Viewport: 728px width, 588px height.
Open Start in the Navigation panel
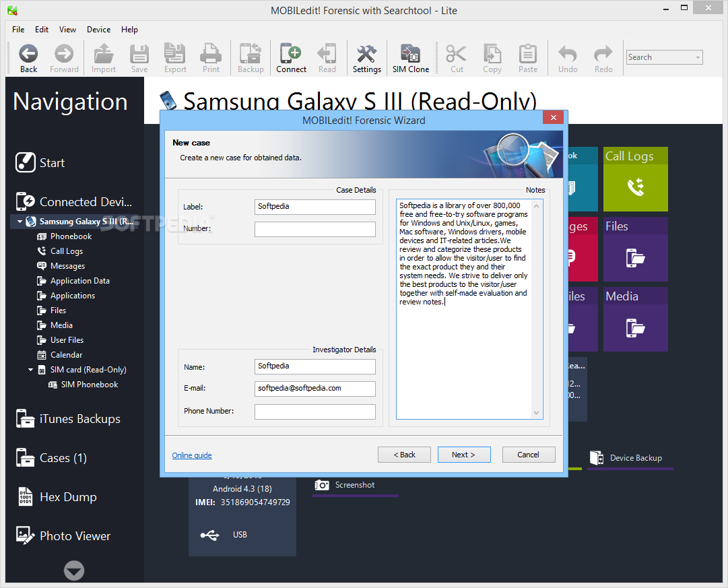click(40, 162)
